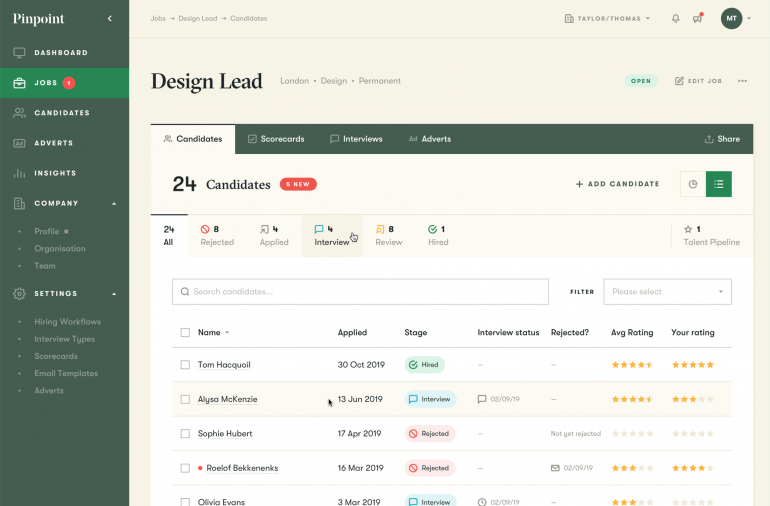Image resolution: width=770 pixels, height=506 pixels.
Task: Switch to list view icon
Action: click(x=719, y=184)
